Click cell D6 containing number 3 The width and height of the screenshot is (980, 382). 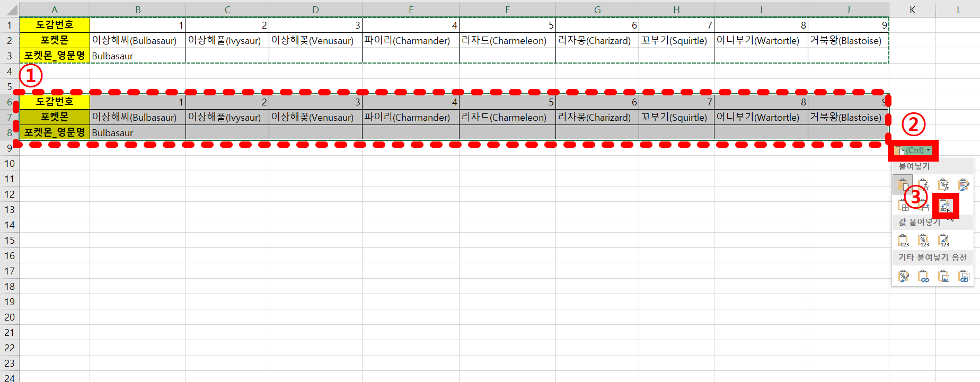315,102
